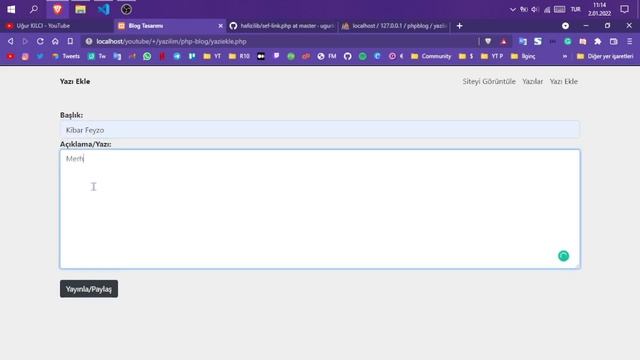Open the clock and date in taskbar
Screen dimensions: 640x360
[599, 9]
